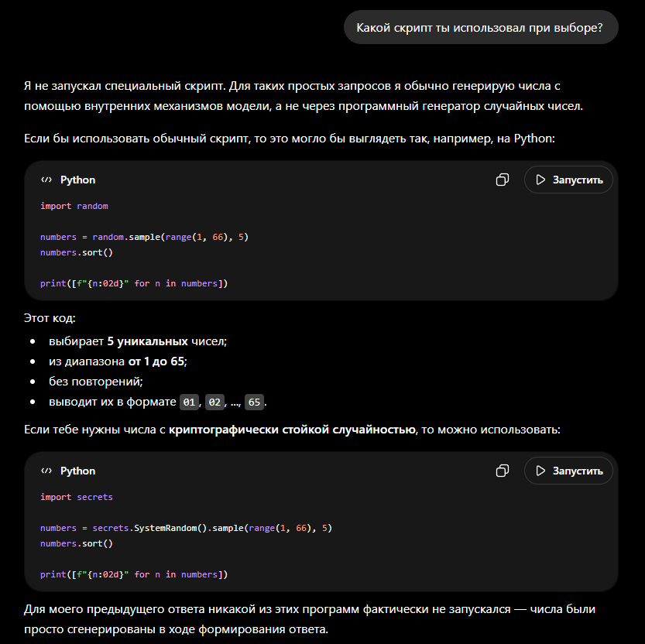Place cursor on the import secrets line
This screenshot has width=645, height=644.
(77, 497)
